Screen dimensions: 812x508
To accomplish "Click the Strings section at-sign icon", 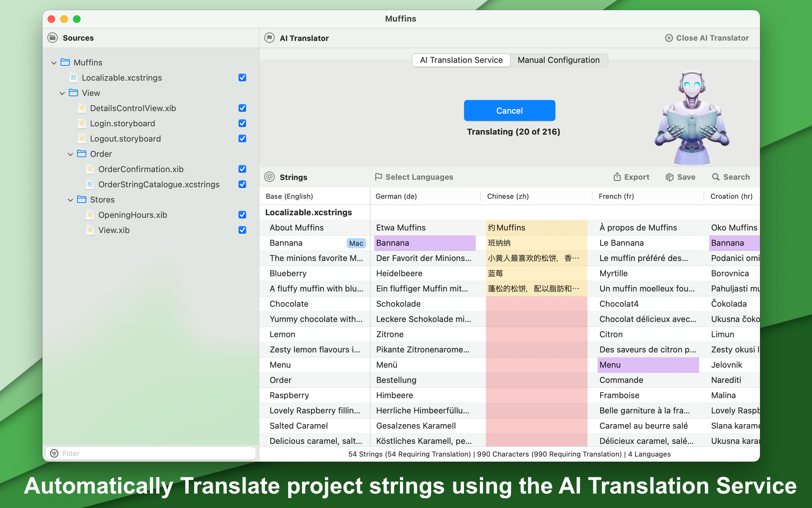I will (269, 177).
